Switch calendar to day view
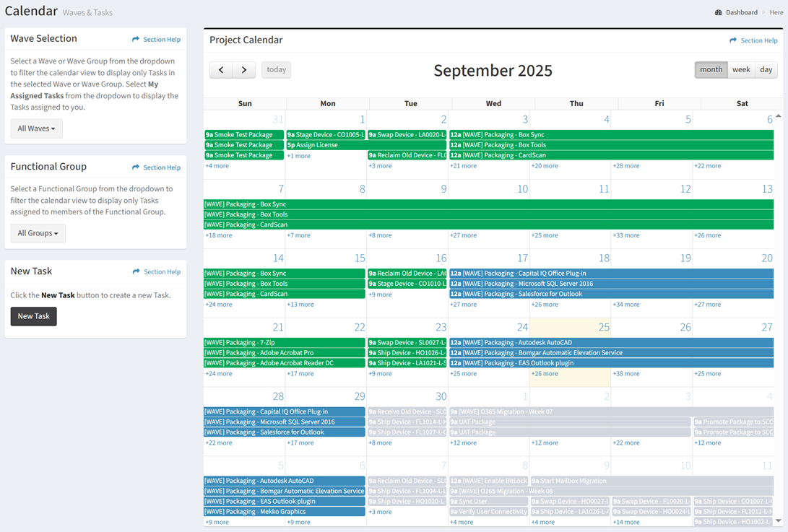The image size is (788, 532). (766, 70)
